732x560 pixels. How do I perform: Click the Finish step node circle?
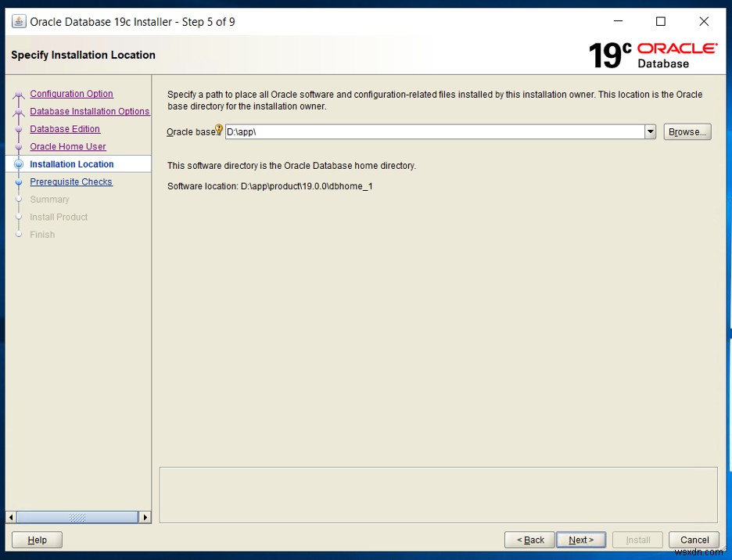click(20, 235)
